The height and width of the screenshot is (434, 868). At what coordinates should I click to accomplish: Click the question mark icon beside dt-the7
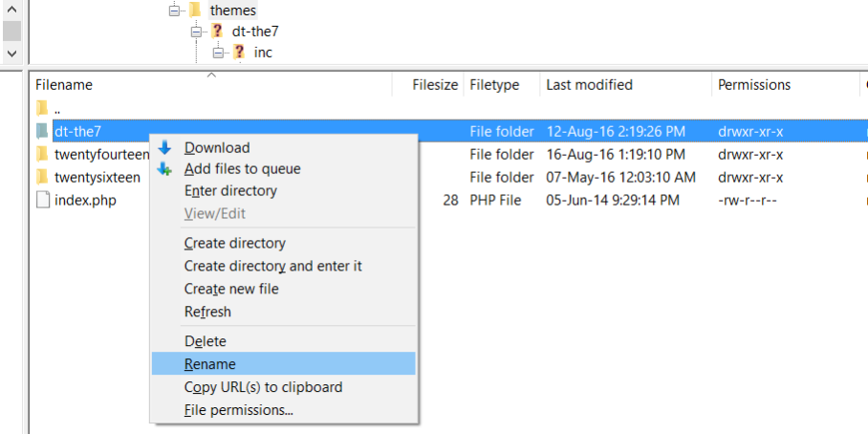tap(217, 31)
